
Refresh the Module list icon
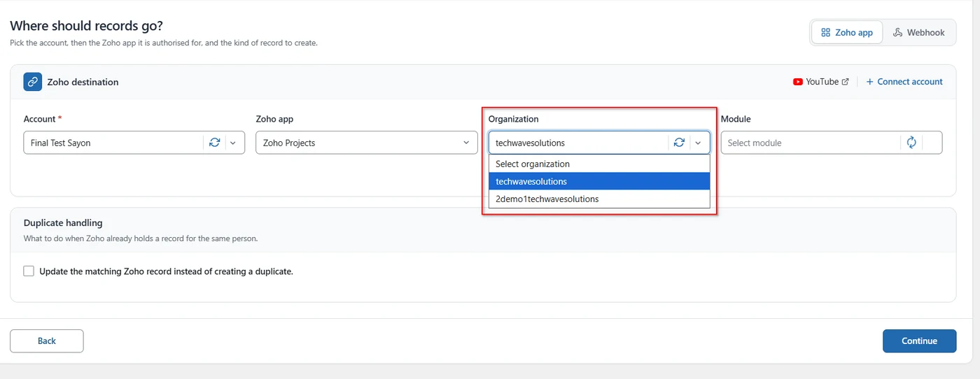coord(911,143)
